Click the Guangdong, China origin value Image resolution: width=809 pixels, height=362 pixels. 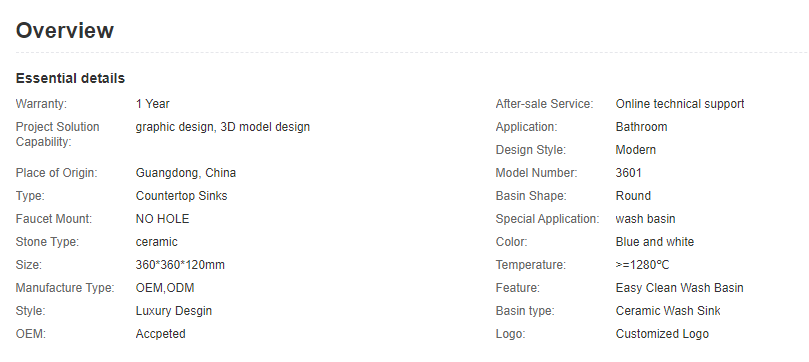pyautogui.click(x=186, y=173)
